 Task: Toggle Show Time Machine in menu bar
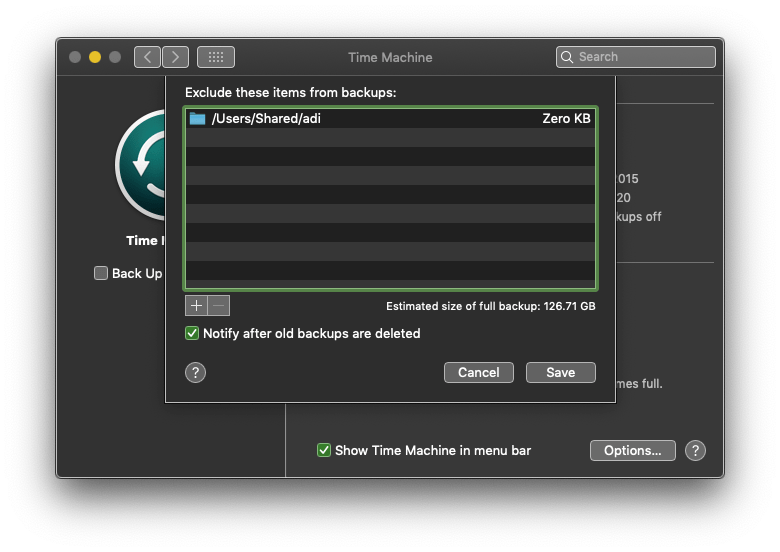pos(324,450)
